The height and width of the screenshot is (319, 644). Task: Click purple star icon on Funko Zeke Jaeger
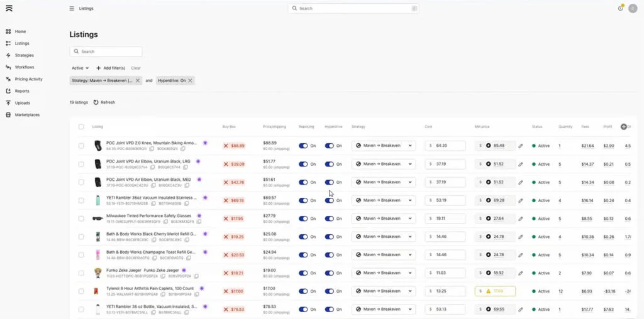click(x=184, y=270)
